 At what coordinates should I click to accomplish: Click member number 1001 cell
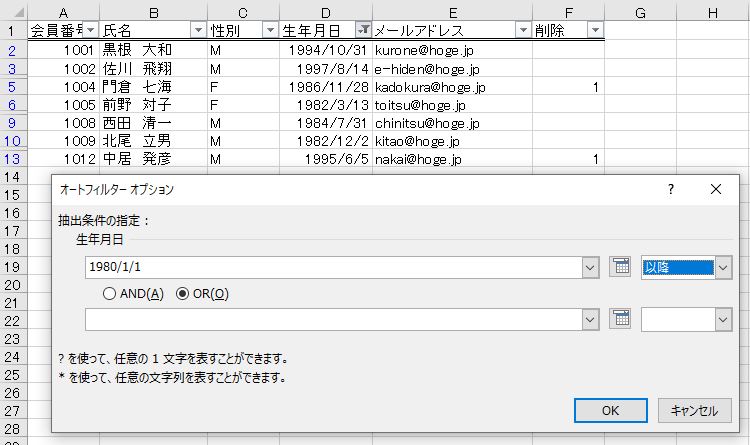click(x=63, y=50)
